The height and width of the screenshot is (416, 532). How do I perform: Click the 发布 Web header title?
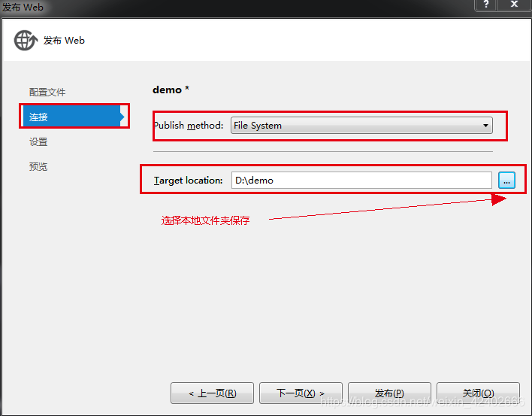coord(64,41)
